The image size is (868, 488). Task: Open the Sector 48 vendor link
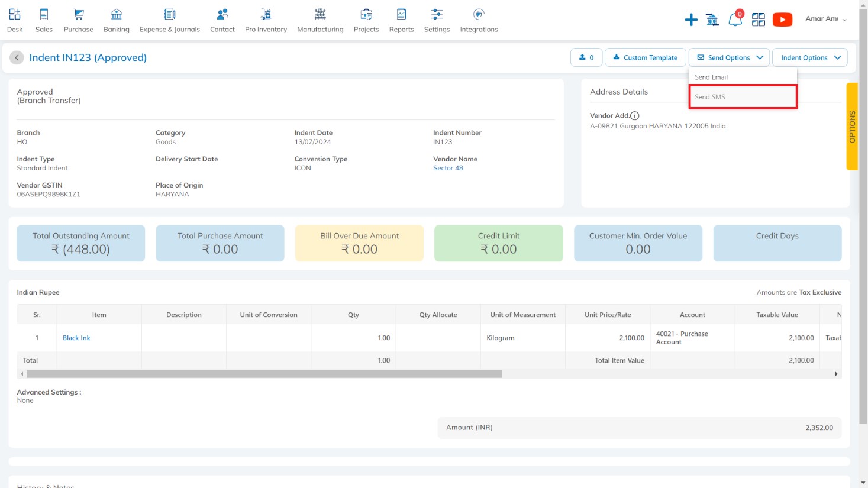coord(448,168)
